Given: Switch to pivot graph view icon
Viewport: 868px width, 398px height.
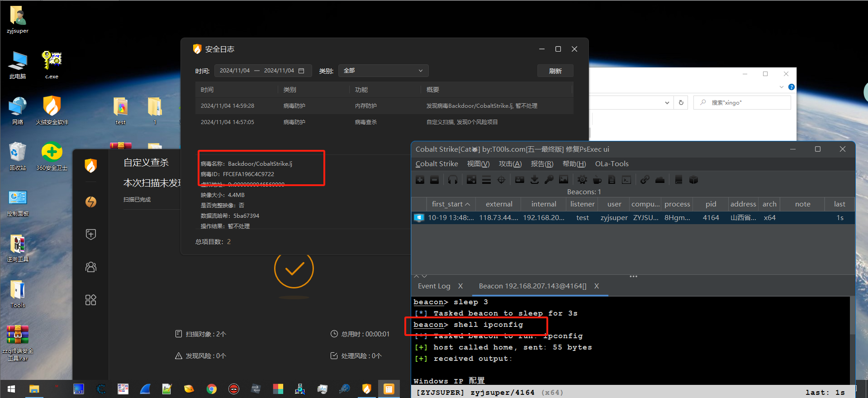Looking at the screenshot, I should pyautogui.click(x=471, y=180).
